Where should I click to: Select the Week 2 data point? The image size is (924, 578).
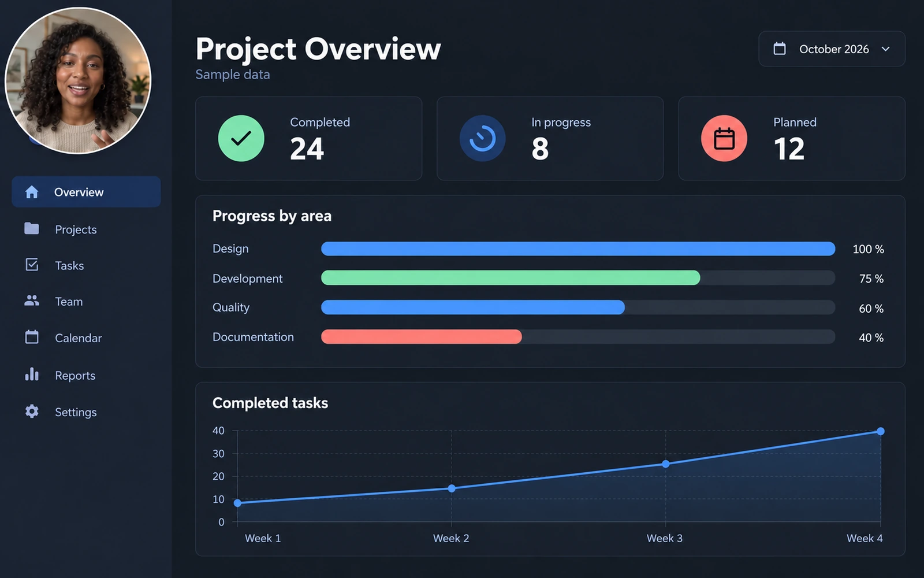pos(452,488)
